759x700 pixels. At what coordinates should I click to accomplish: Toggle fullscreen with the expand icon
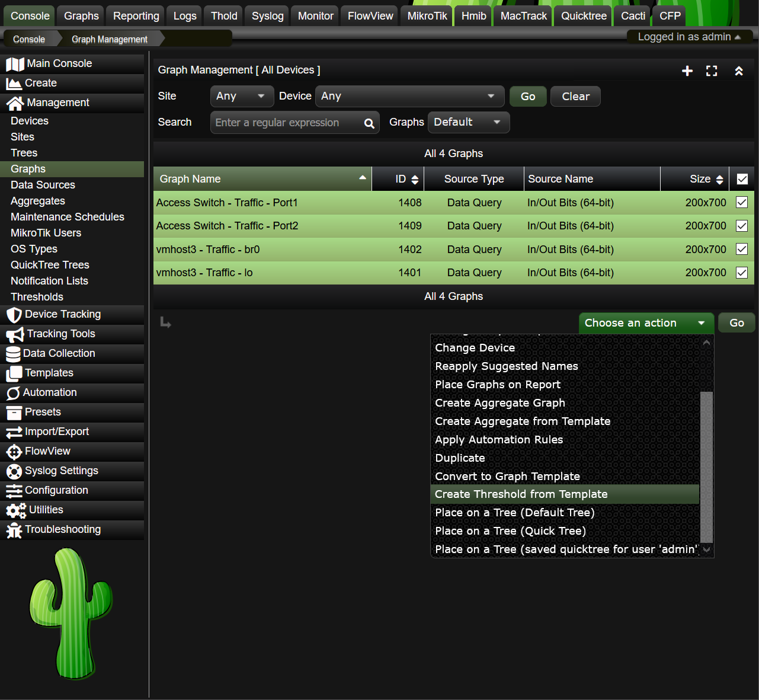tap(712, 71)
